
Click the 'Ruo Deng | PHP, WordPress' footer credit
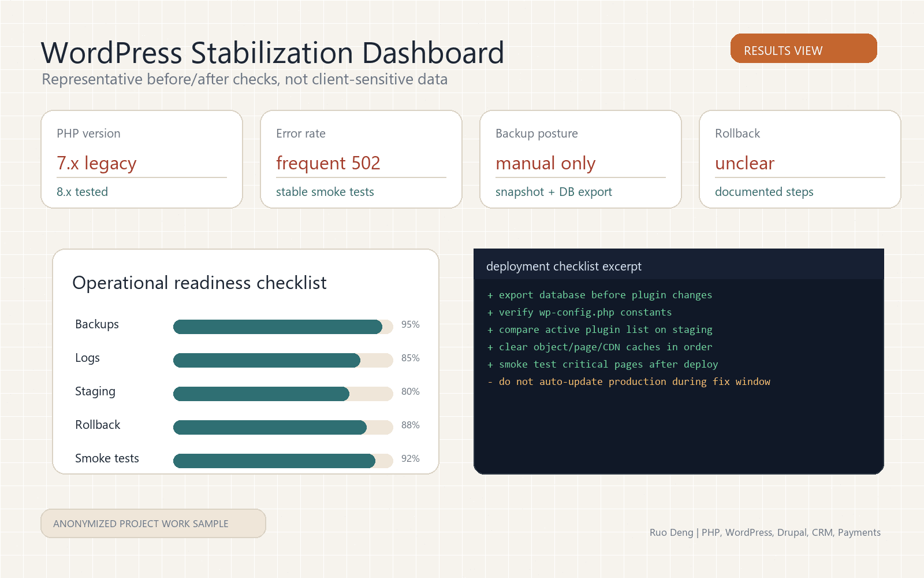pos(765,532)
